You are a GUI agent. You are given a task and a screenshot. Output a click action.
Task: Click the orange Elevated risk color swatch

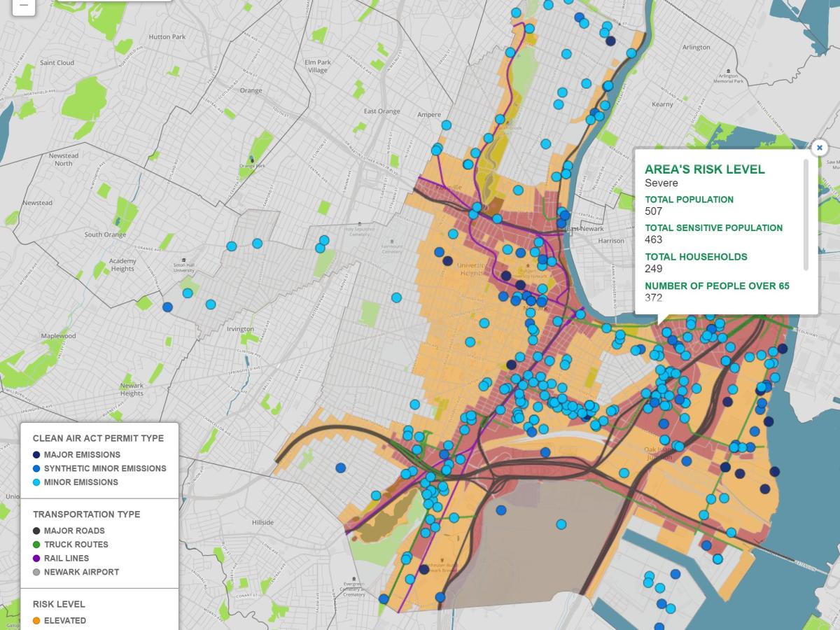(35, 620)
